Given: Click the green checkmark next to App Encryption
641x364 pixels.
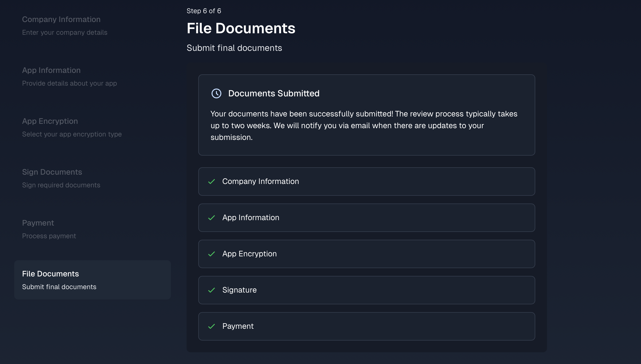Looking at the screenshot, I should [x=211, y=254].
